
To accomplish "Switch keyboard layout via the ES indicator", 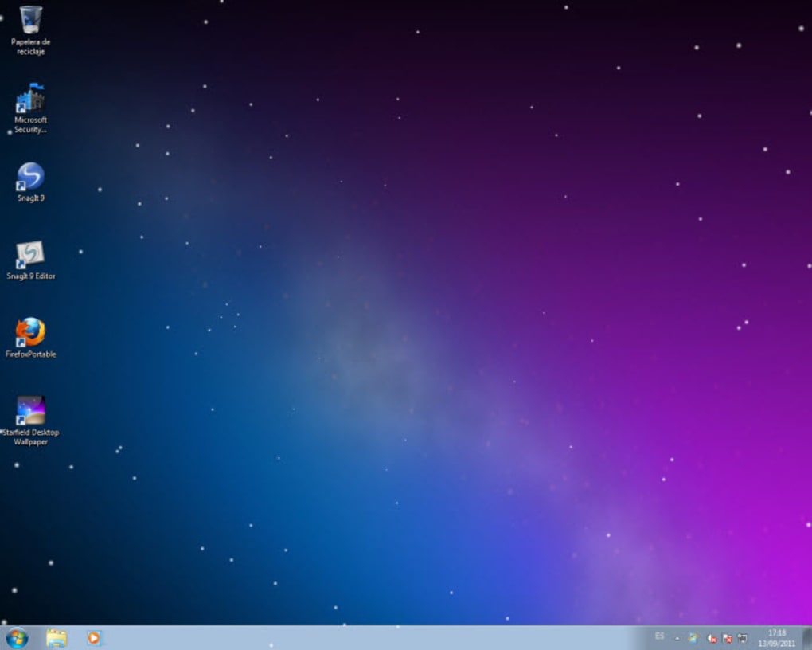I will [x=660, y=637].
